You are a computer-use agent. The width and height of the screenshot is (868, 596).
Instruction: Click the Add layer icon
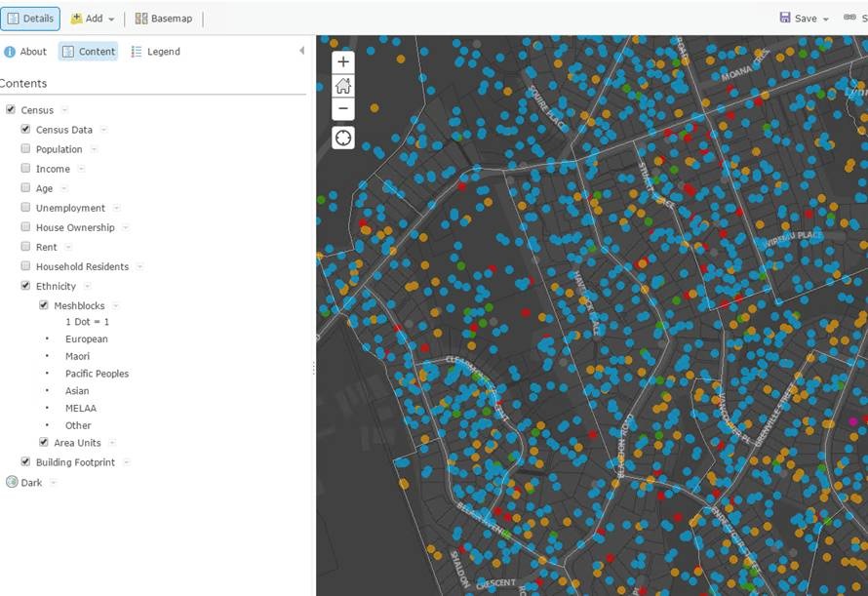point(76,19)
